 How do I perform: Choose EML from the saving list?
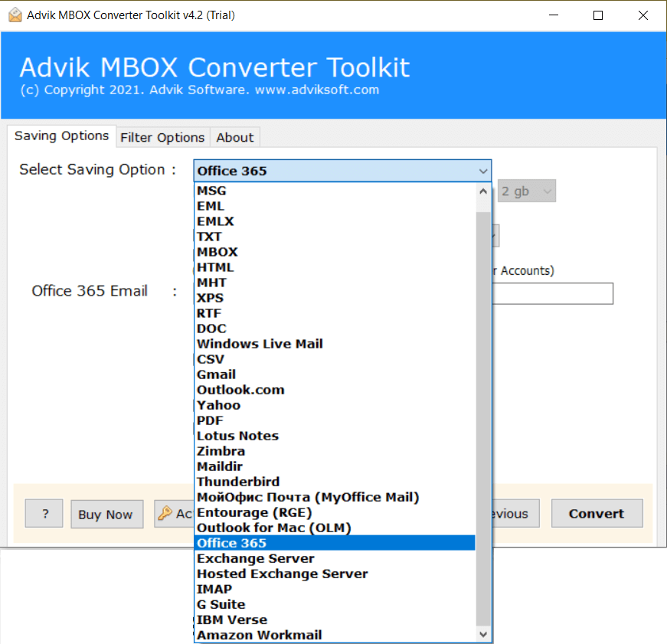(335, 206)
